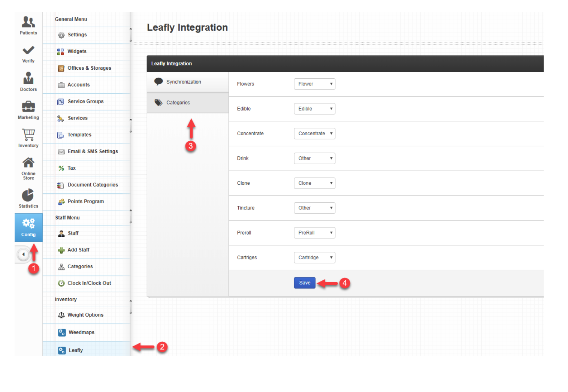The width and height of the screenshot is (568, 392).
Task: Click the Accounts briefcase icon
Action: point(61,85)
